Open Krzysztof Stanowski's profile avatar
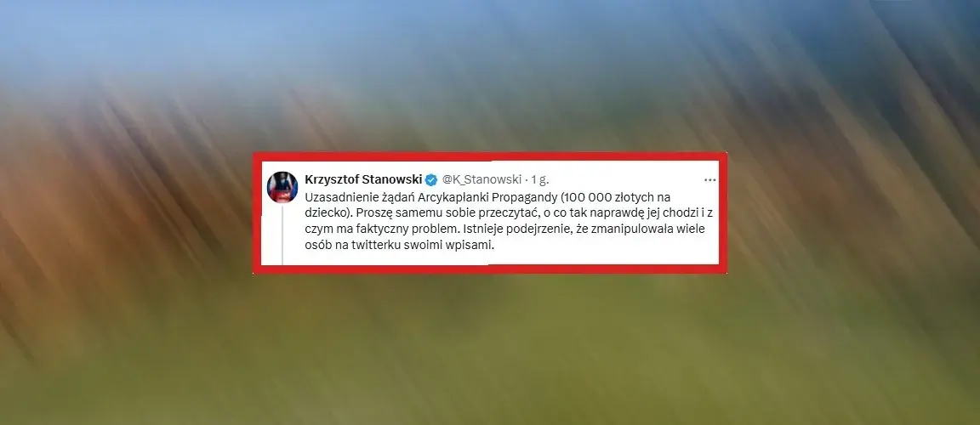The image size is (980, 425). pyautogui.click(x=282, y=185)
